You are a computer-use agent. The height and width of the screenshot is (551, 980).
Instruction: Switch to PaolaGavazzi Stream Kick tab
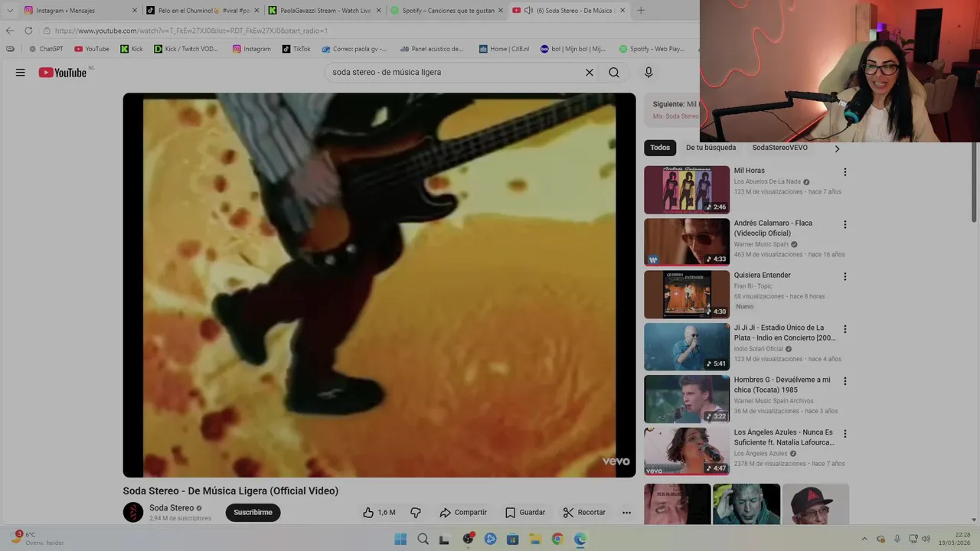coord(325,11)
